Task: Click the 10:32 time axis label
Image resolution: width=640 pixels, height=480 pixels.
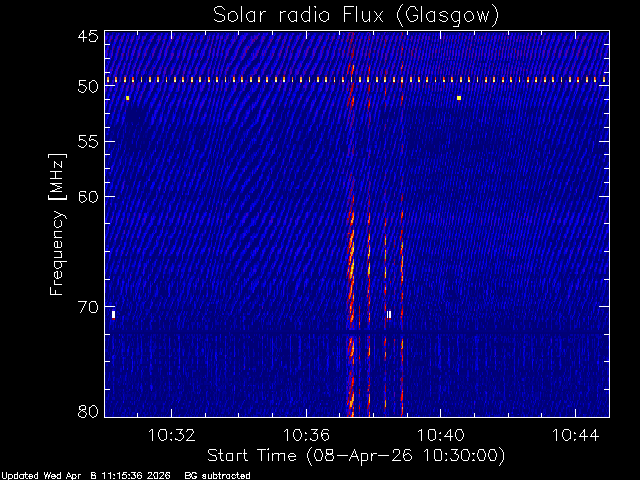Action: (171, 435)
